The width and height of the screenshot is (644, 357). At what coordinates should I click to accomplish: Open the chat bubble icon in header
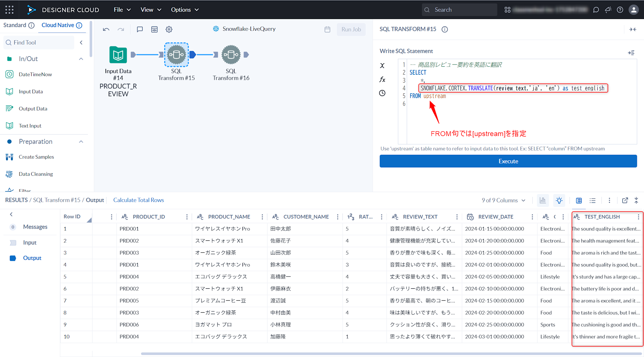(596, 10)
